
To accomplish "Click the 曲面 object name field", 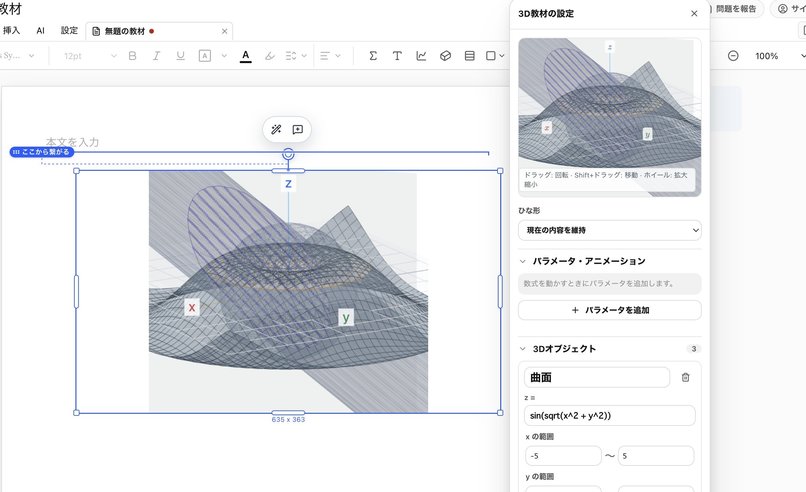I will (x=597, y=377).
